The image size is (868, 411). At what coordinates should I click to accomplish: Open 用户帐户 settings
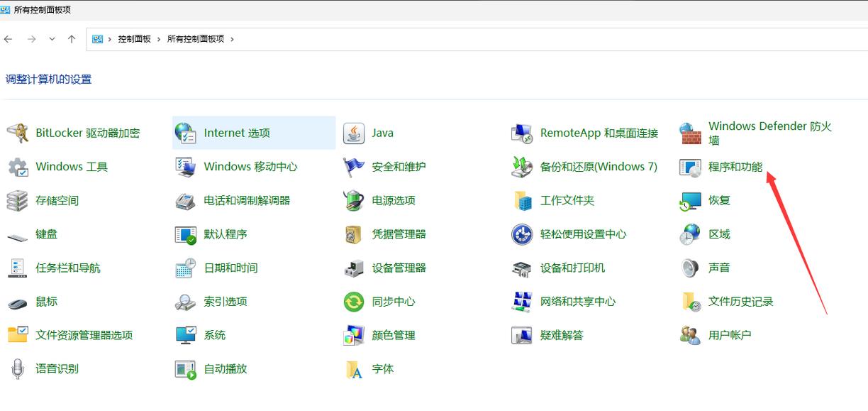[x=729, y=335]
